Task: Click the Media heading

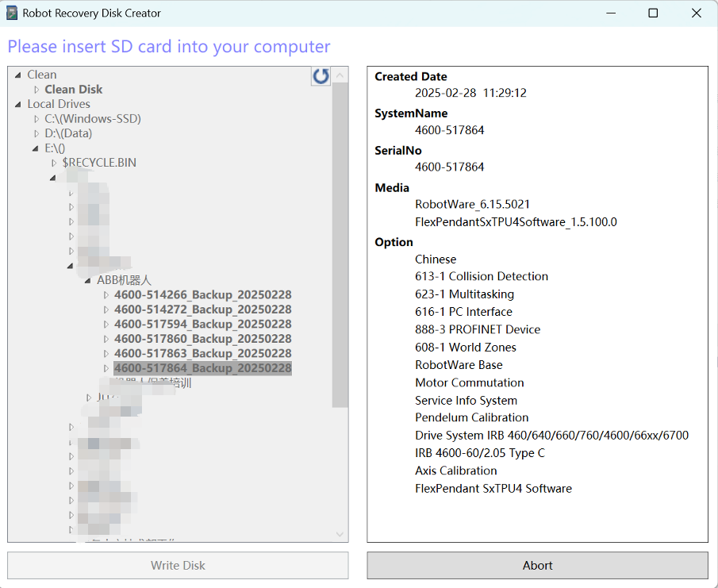Action: click(392, 188)
